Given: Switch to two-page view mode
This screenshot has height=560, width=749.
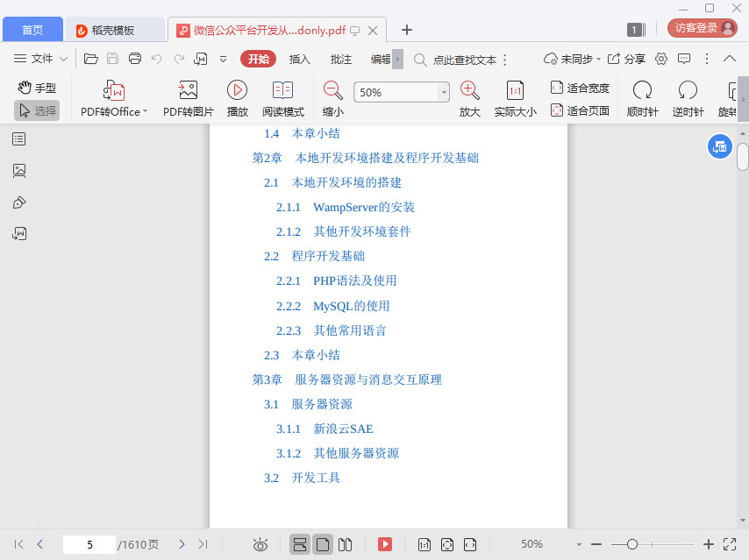Looking at the screenshot, I should [x=345, y=544].
